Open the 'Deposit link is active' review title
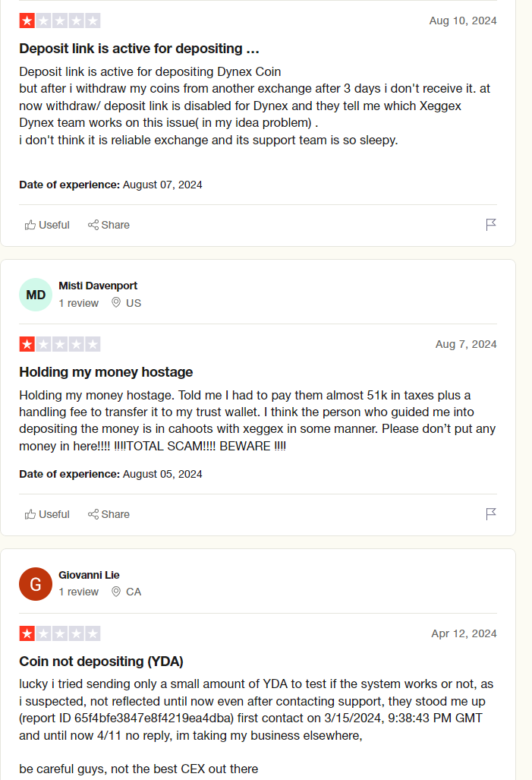Image resolution: width=532 pixels, height=780 pixels. (x=140, y=49)
